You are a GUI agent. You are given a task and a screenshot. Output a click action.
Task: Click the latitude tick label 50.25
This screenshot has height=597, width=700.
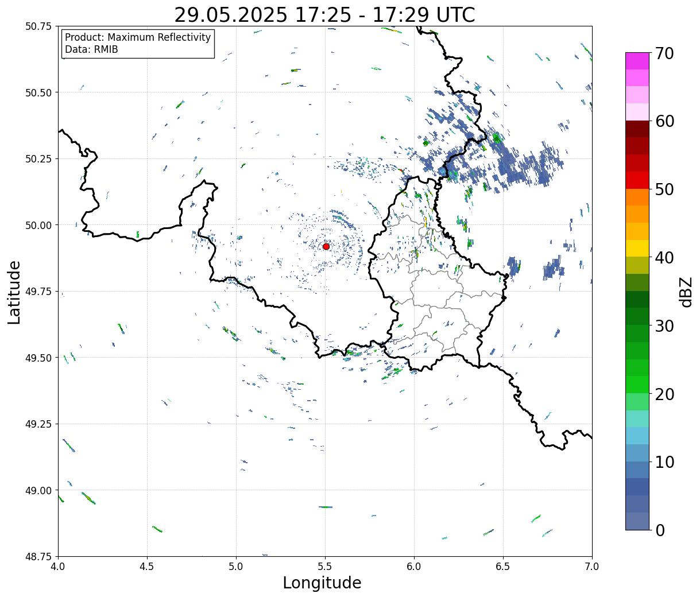(38, 159)
